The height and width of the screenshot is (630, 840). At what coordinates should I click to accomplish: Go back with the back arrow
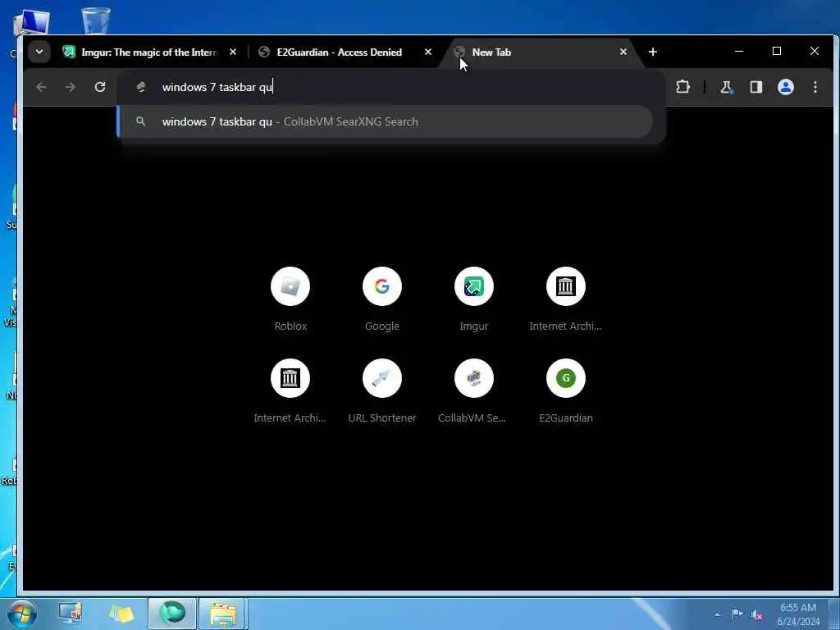click(x=41, y=87)
